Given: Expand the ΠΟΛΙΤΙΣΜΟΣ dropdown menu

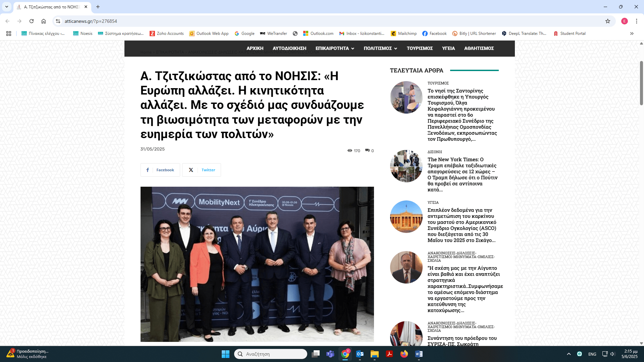Looking at the screenshot, I should click(380, 48).
